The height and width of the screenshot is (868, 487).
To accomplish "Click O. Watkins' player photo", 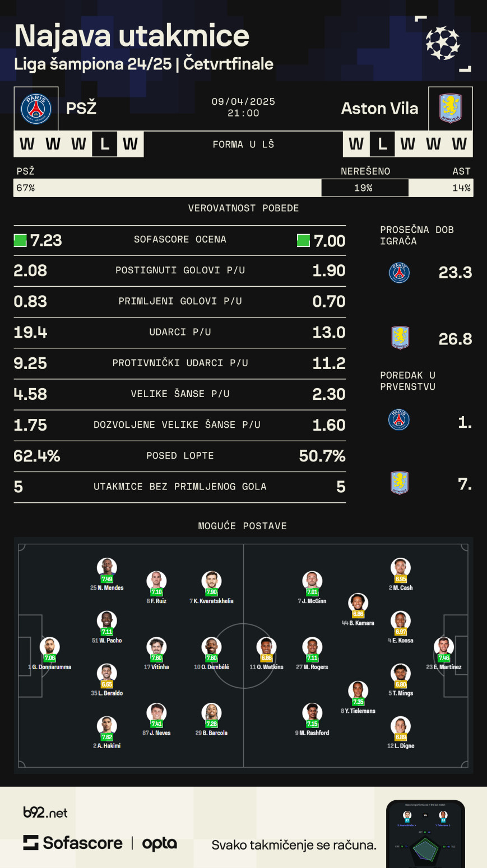I will click(x=266, y=647).
